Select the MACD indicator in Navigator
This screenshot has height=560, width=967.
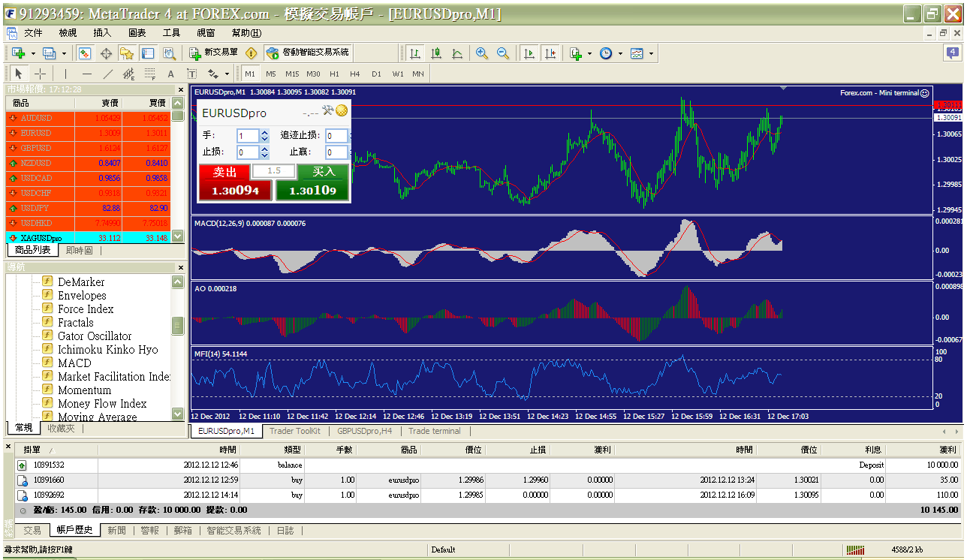(x=74, y=363)
